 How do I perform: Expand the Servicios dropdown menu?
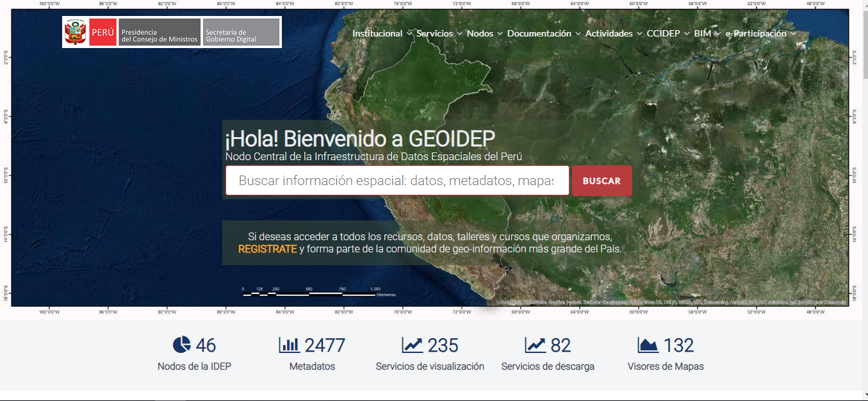click(439, 33)
